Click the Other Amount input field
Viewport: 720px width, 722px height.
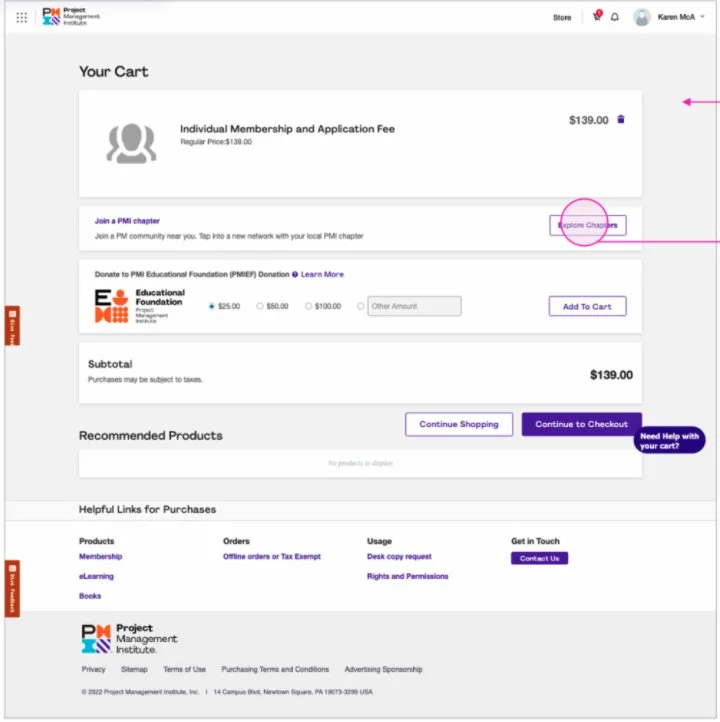coord(414,306)
